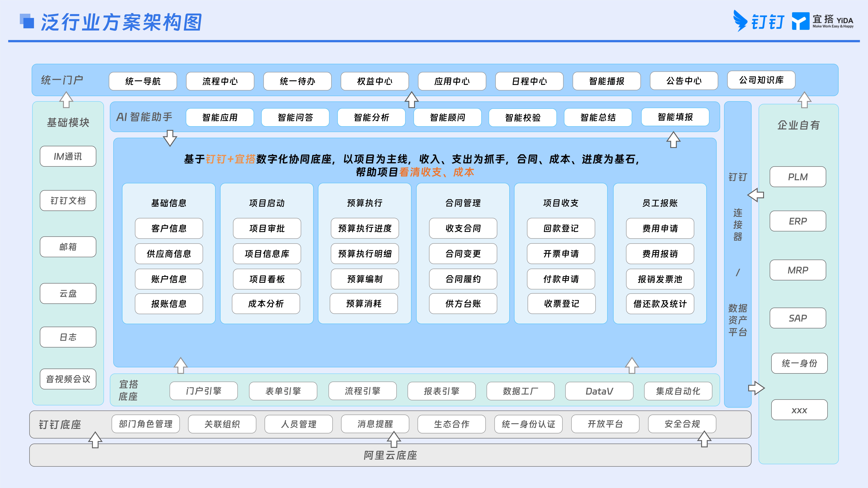Select the 合同变更 box

click(463, 254)
